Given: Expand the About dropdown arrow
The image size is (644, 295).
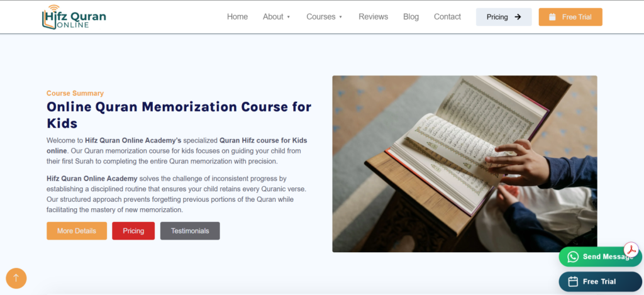Looking at the screenshot, I should (x=288, y=17).
